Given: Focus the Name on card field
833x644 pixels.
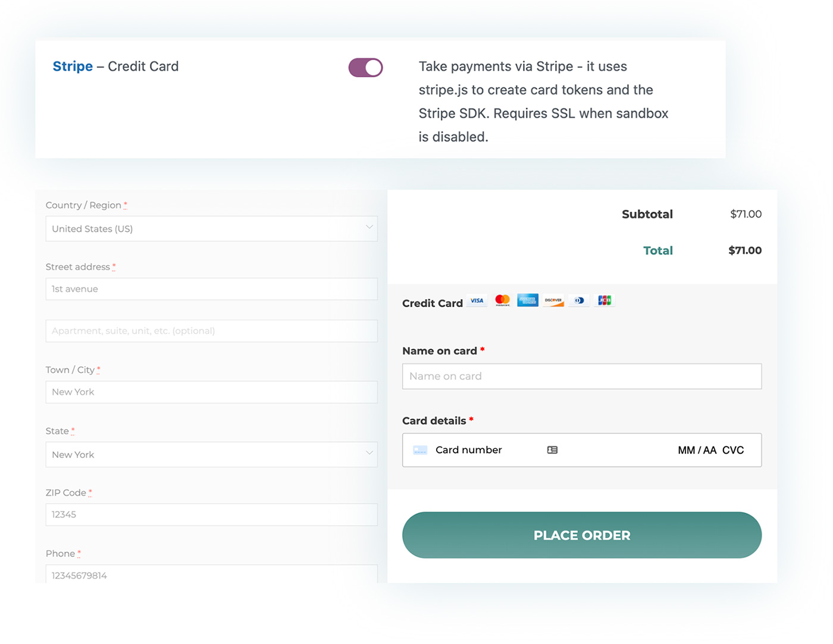Looking at the screenshot, I should click(x=581, y=376).
